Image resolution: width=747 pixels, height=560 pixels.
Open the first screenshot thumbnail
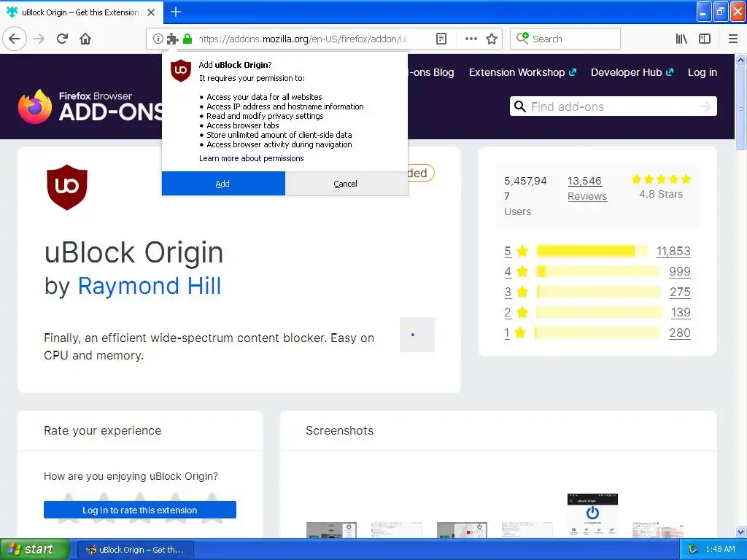point(331,530)
